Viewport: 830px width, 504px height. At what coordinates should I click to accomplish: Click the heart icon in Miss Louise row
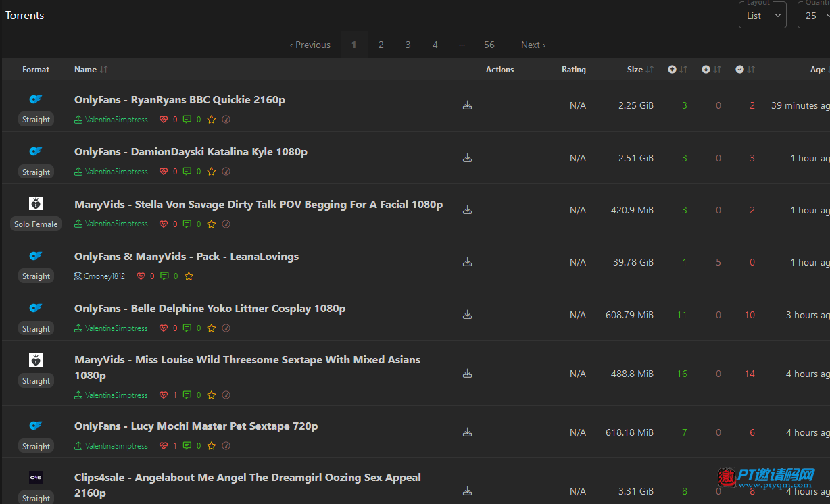tap(164, 395)
